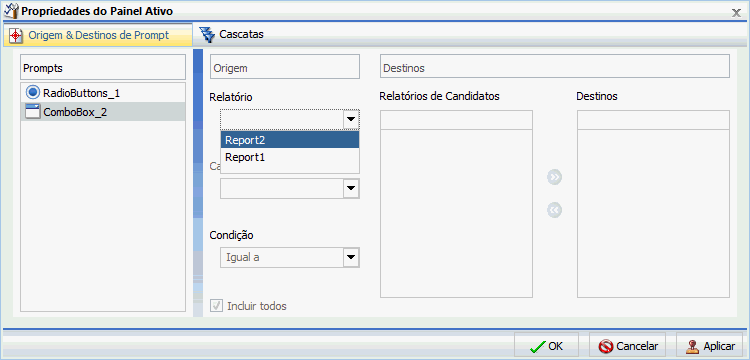Toggle the Incluir todos checkbox

pos(217,305)
